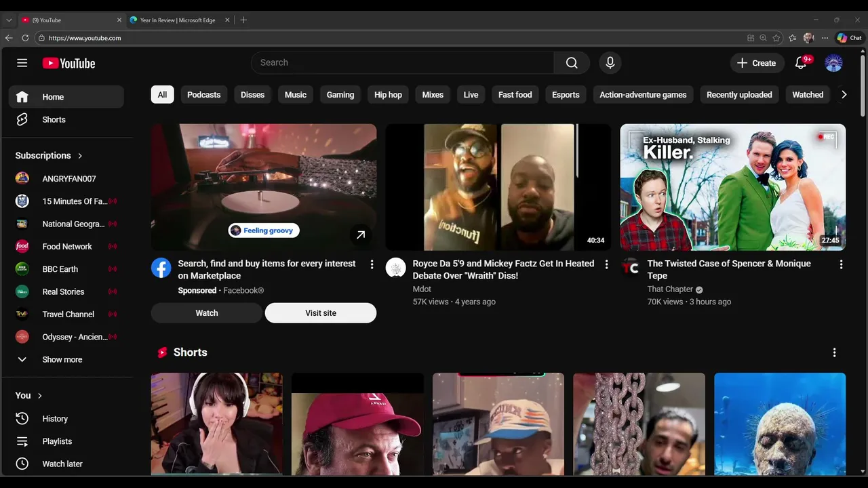
Task: Click the Facebook advertiser avatar
Action: click(161, 268)
